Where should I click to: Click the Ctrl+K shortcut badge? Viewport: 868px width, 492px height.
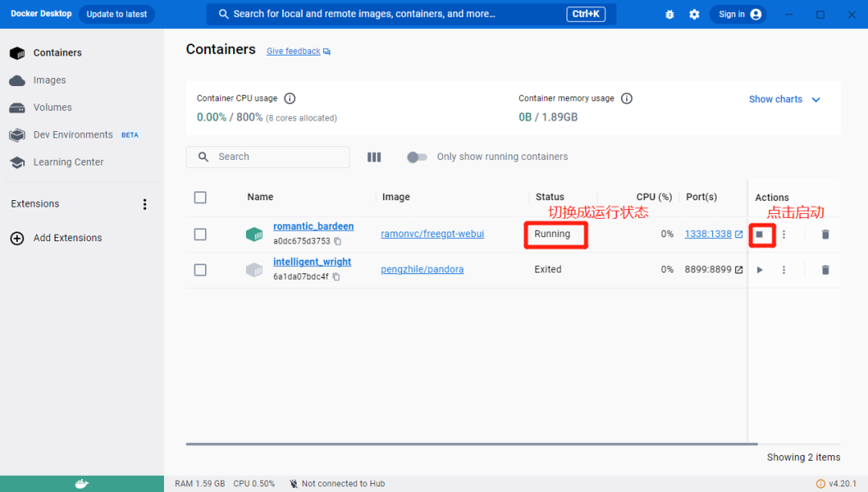coord(586,14)
